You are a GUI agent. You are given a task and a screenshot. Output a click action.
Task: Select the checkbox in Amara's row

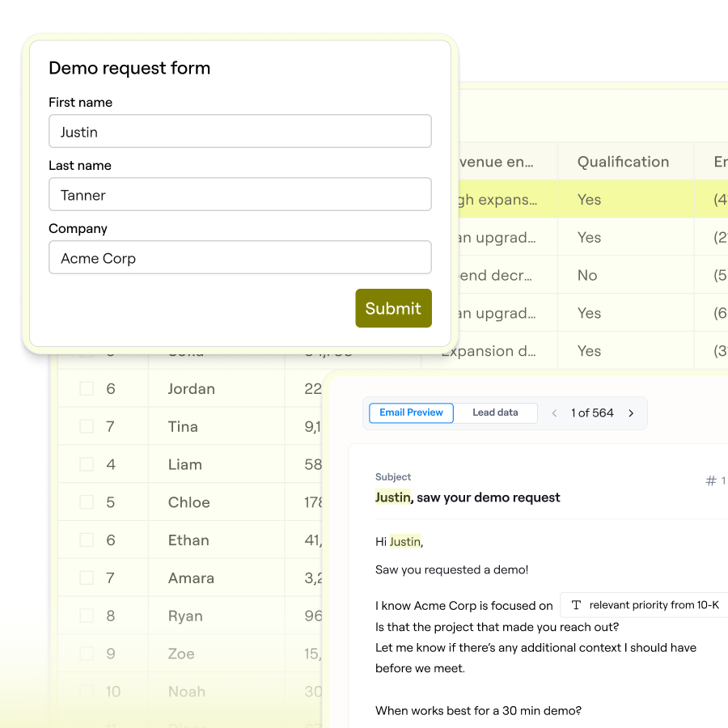pyautogui.click(x=87, y=578)
